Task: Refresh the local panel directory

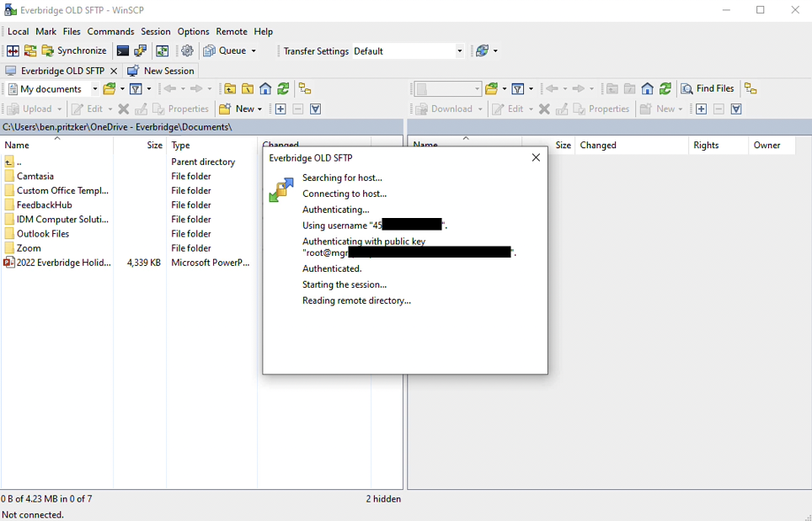Action: pos(283,89)
